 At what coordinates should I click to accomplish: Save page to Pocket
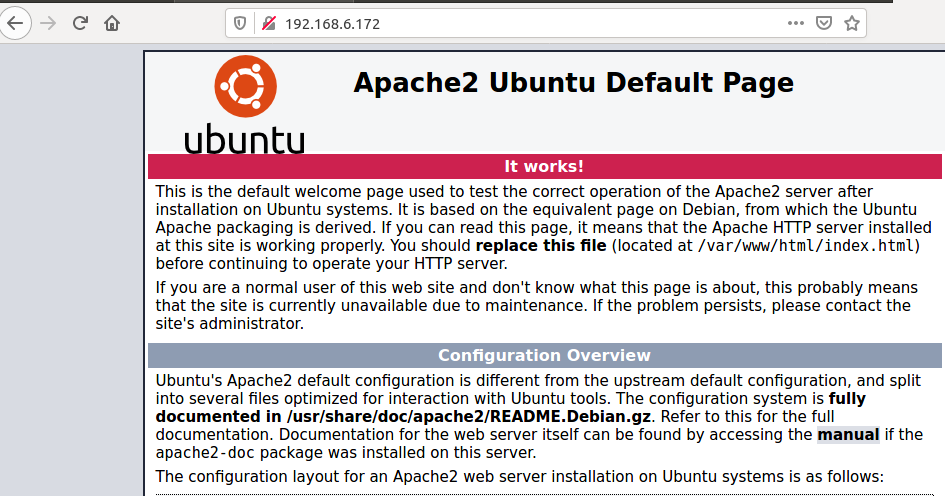pyautogui.click(x=824, y=24)
